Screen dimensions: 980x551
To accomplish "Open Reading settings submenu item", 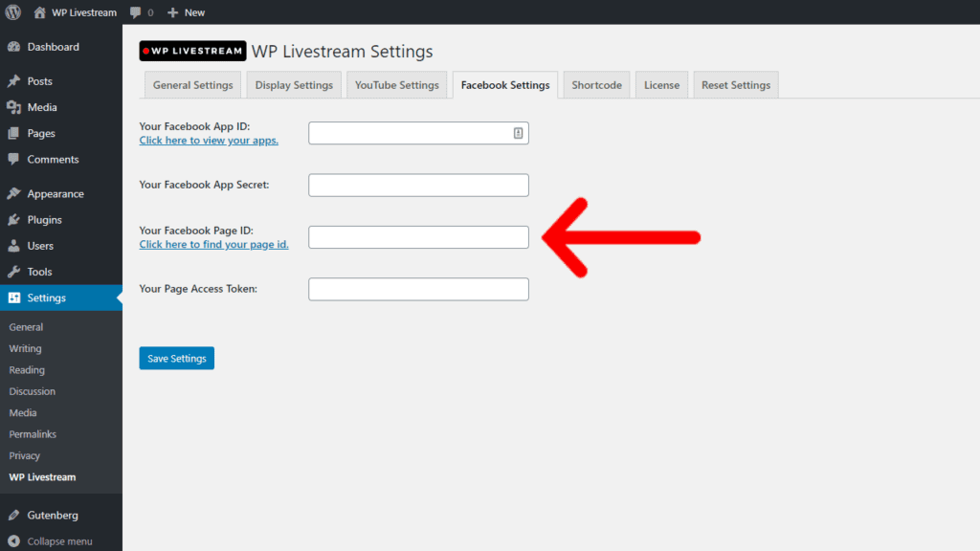I will click(x=27, y=370).
